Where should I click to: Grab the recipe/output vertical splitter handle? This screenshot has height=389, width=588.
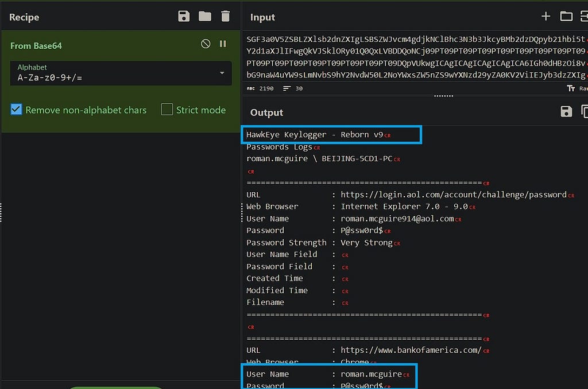coord(242,213)
